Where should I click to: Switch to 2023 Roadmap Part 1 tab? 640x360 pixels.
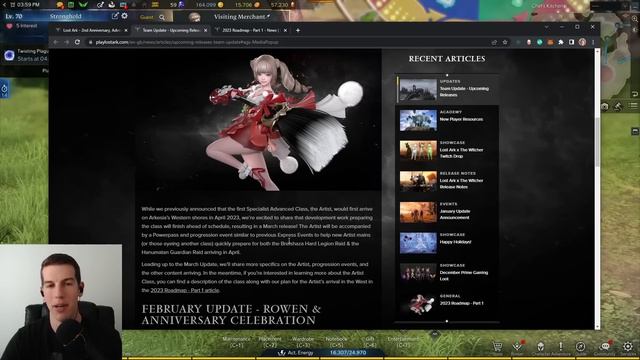pos(250,30)
